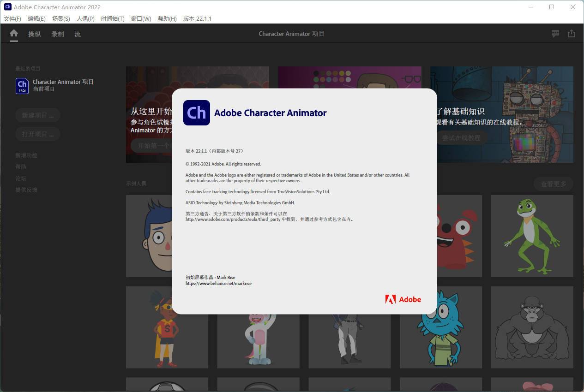Open the 帮助(H) menu

tap(167, 19)
